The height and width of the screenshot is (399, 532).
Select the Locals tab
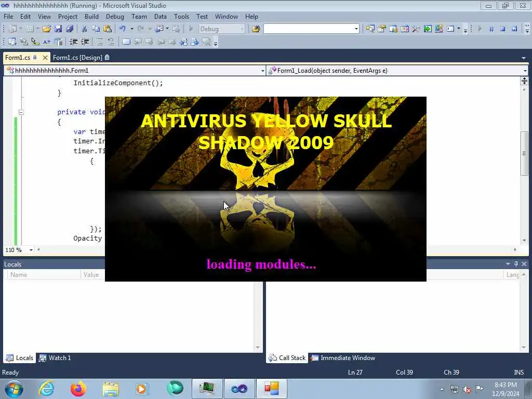20,357
